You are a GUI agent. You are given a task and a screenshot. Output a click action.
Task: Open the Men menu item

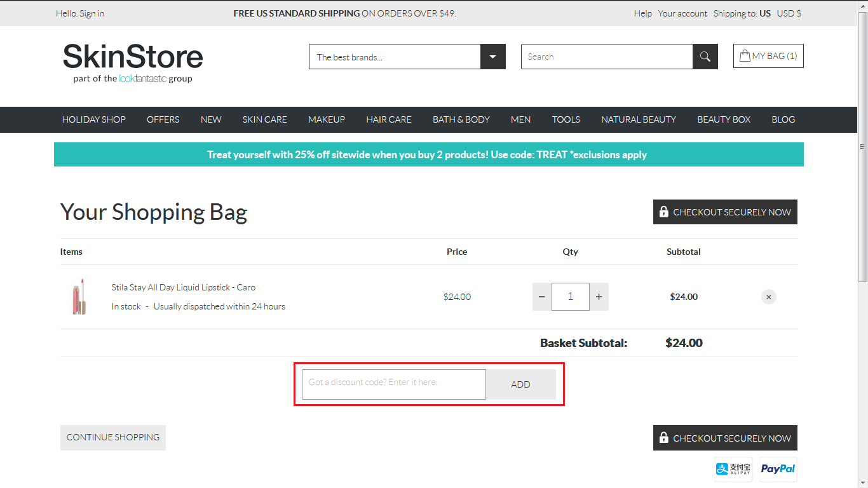pyautogui.click(x=521, y=119)
